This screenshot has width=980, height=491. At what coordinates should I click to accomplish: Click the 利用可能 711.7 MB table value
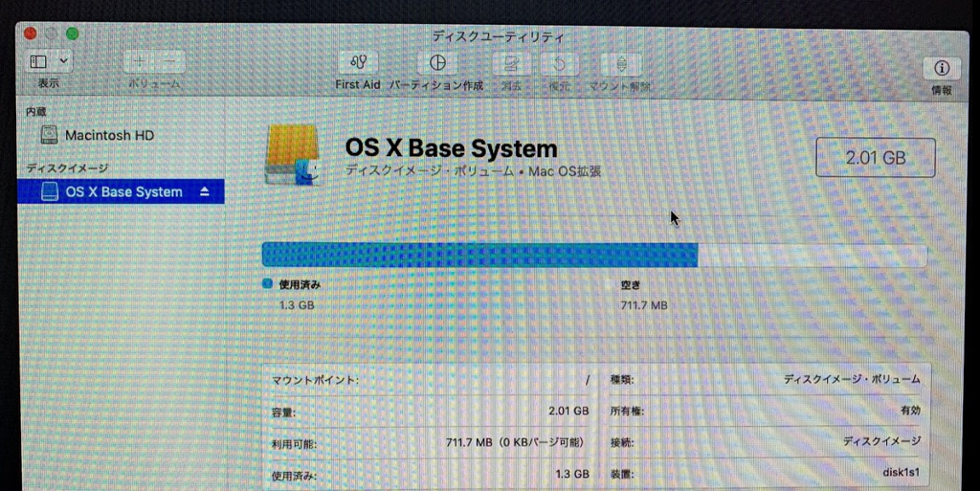[x=514, y=442]
